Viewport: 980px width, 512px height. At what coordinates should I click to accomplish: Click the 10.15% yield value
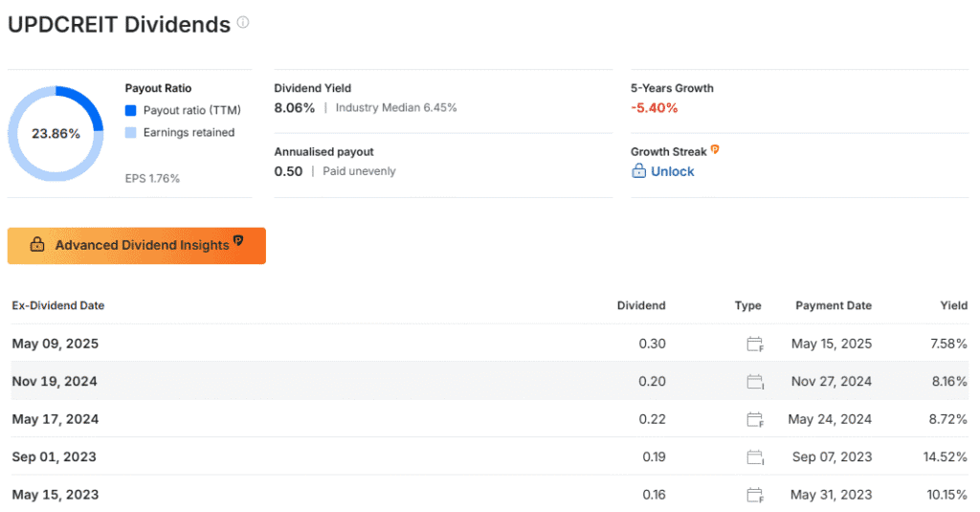pos(947,495)
